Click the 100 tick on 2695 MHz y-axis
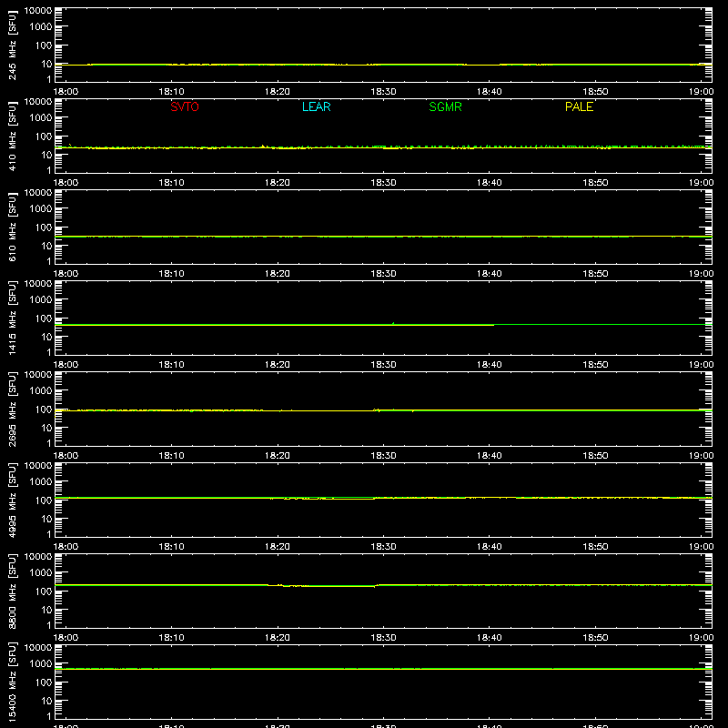 tap(44, 409)
